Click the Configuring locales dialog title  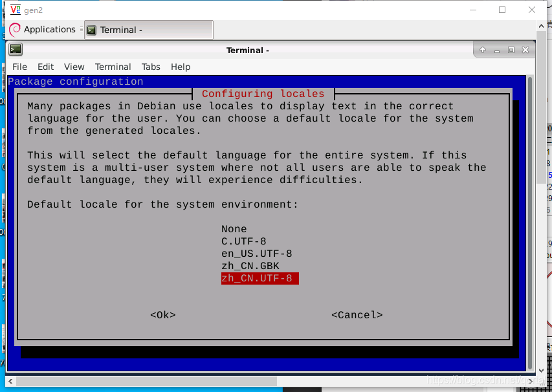263,94
